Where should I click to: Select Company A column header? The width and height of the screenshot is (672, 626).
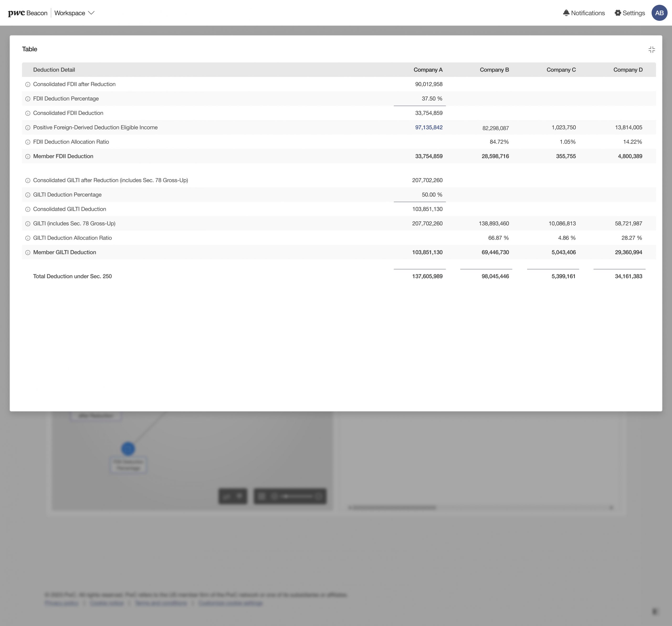(x=428, y=70)
